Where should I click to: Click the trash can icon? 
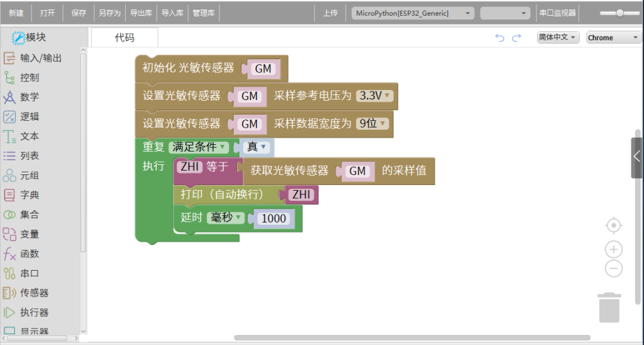pyautogui.click(x=609, y=307)
